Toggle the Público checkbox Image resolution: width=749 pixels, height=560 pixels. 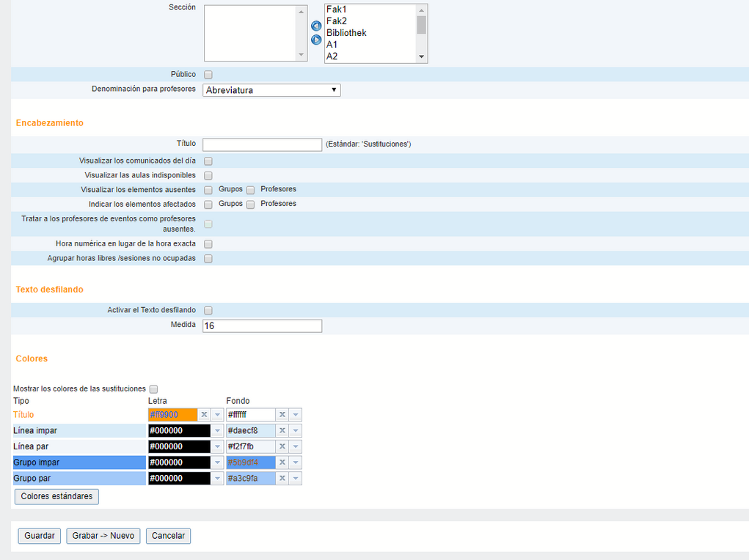(208, 75)
